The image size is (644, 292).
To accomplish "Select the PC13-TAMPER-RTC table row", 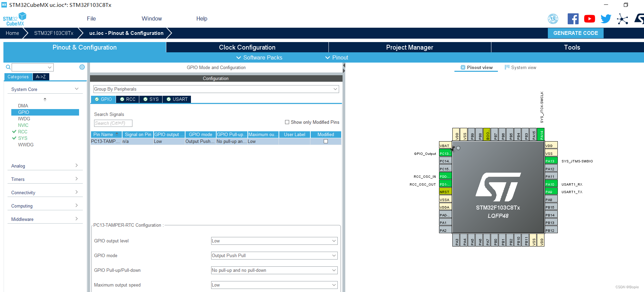I will (x=216, y=141).
